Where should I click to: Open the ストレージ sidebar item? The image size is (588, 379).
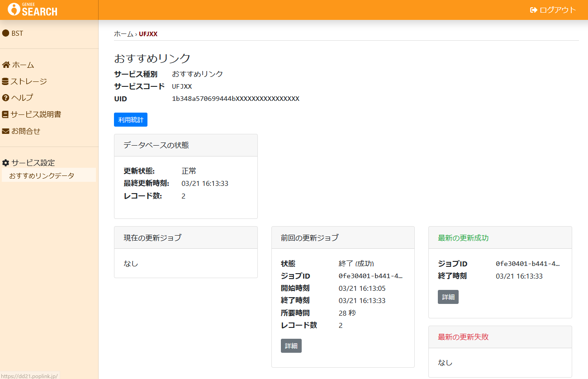click(25, 81)
